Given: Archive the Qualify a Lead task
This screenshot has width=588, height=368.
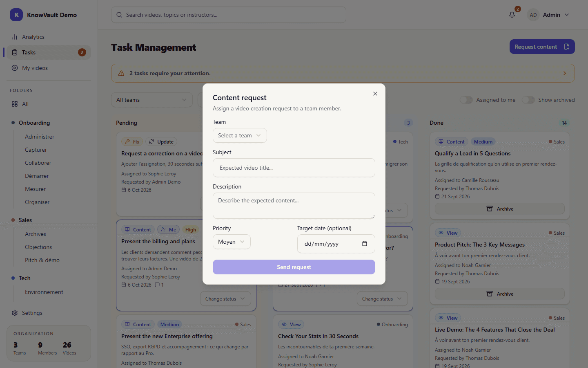Looking at the screenshot, I should click(499, 209).
